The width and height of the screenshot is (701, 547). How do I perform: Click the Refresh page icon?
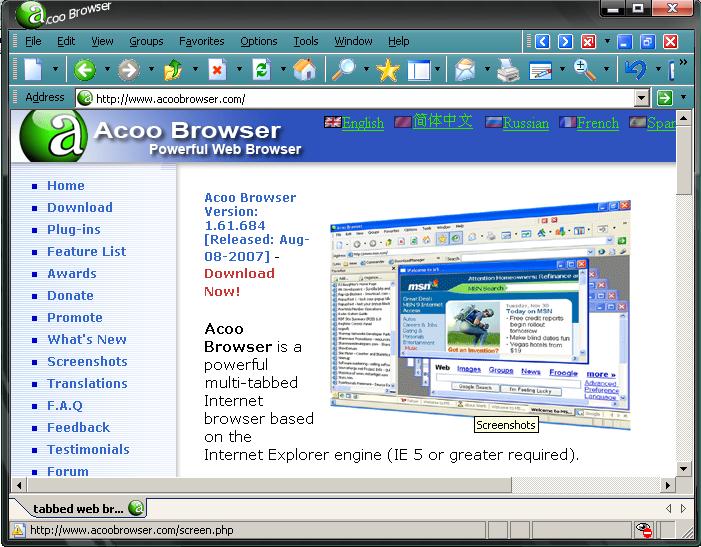click(x=261, y=70)
